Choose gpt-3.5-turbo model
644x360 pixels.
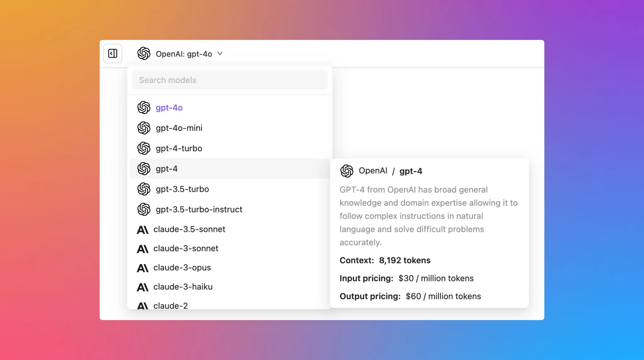230,189
